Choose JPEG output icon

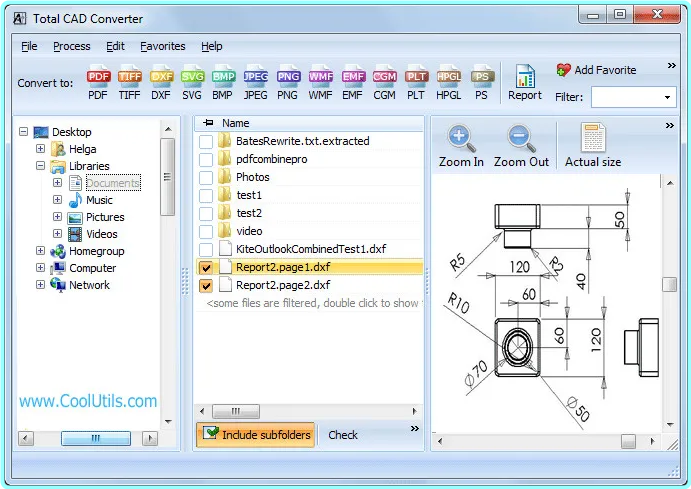point(256,84)
